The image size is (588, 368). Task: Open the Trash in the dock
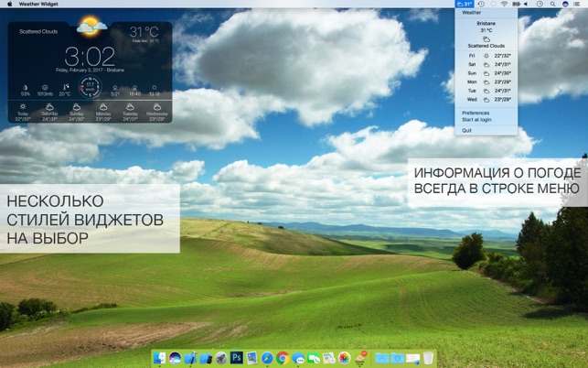(428, 358)
